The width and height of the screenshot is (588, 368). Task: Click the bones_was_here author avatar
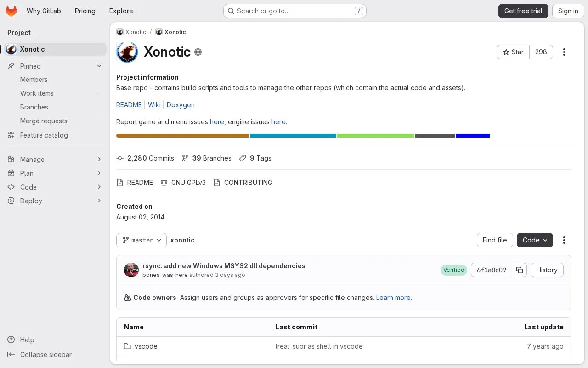pyautogui.click(x=131, y=270)
